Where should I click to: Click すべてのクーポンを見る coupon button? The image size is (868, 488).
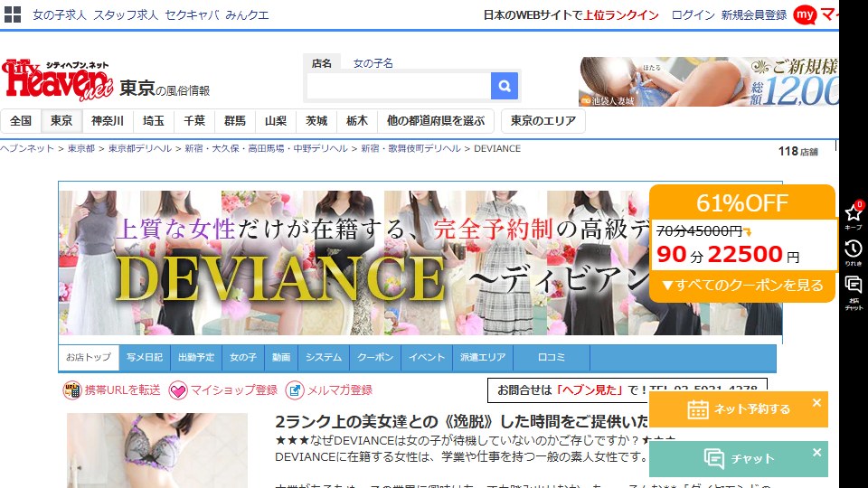[742, 286]
